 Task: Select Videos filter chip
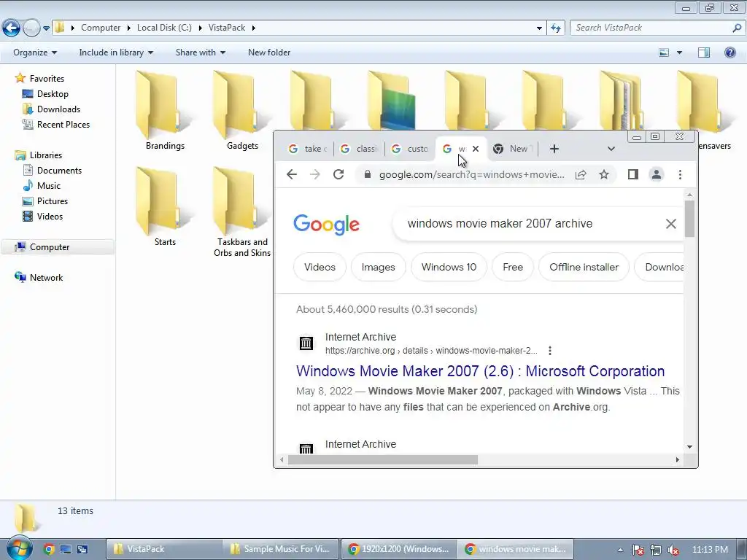[x=320, y=267]
